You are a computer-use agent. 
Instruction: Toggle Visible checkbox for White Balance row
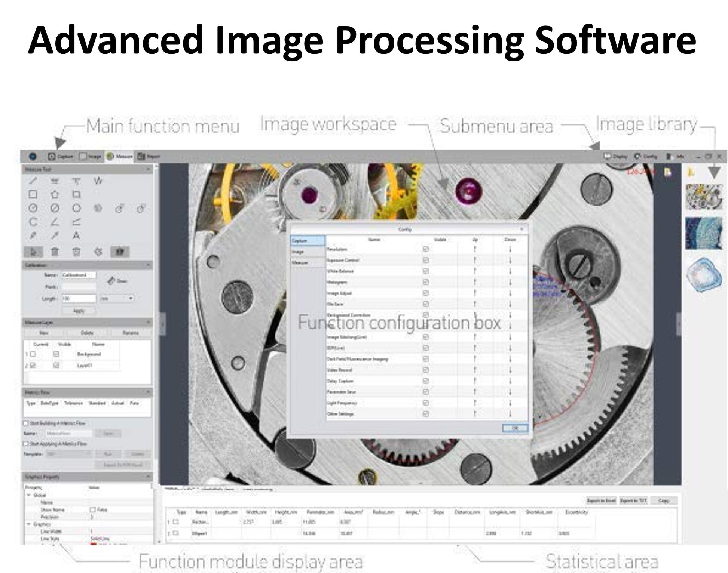pos(426,271)
